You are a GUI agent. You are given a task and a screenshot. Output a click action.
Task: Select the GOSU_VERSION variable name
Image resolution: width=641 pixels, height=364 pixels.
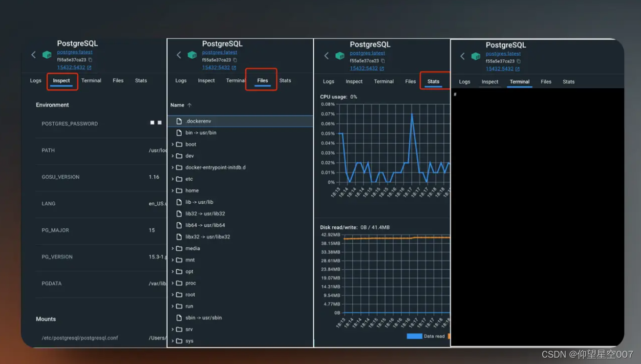point(61,177)
